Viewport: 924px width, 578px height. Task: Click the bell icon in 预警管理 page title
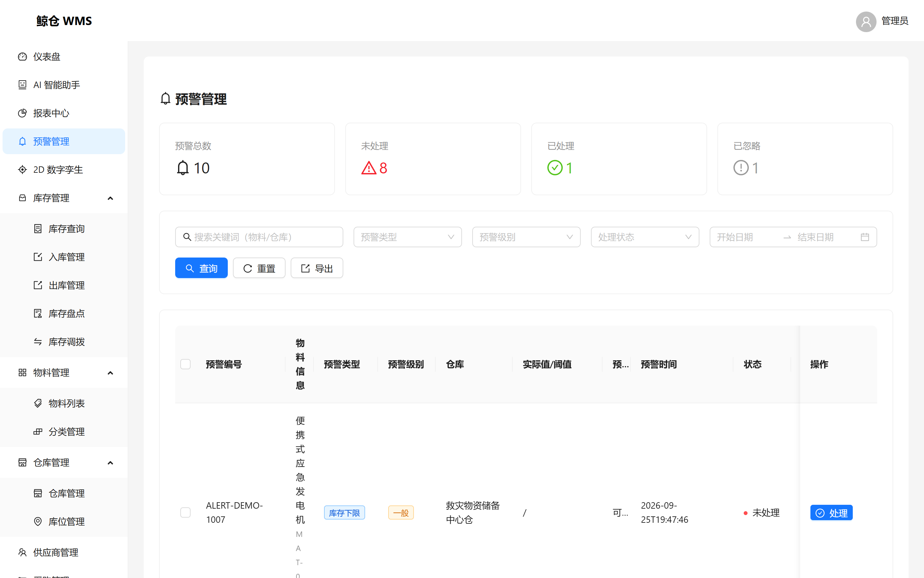(165, 99)
